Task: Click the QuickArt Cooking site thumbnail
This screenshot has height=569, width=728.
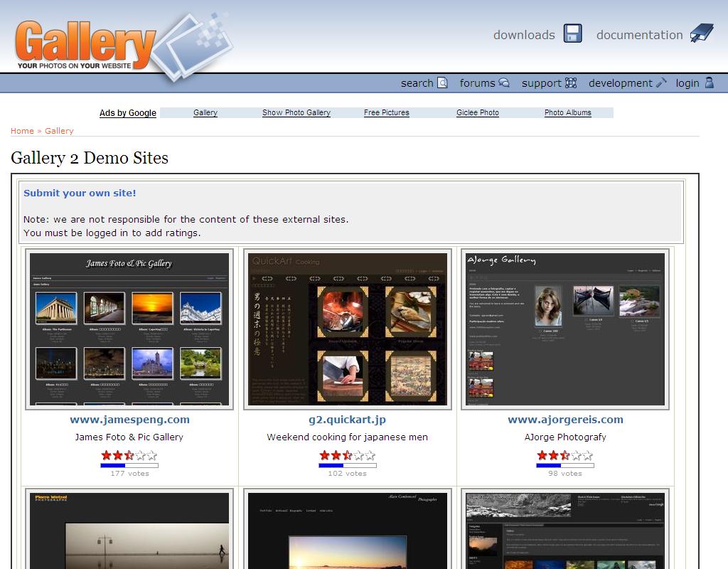Action: pos(347,329)
